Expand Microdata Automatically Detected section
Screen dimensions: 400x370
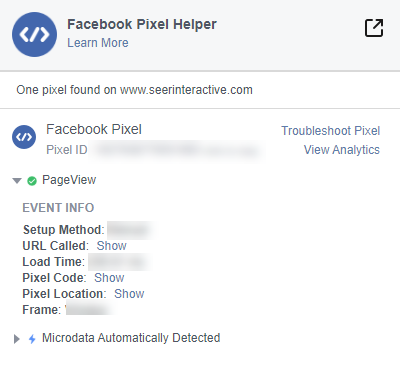coord(16,339)
